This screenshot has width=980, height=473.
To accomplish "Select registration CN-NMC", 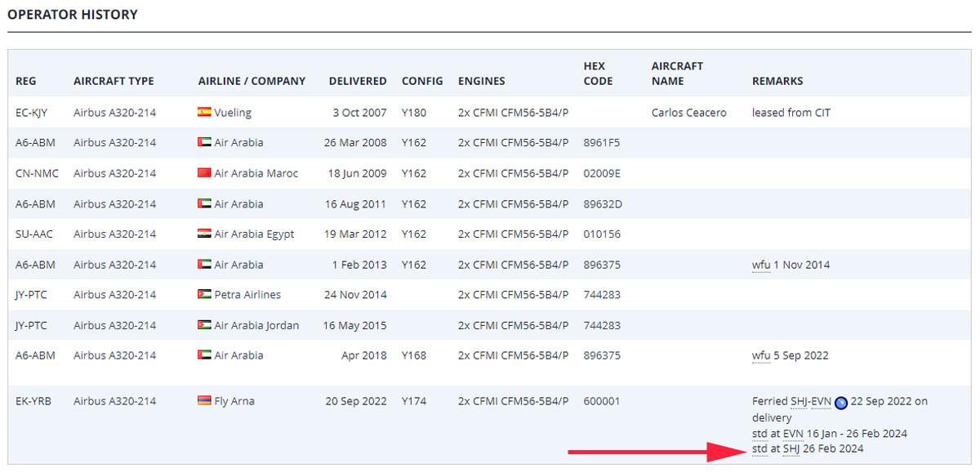I will pyautogui.click(x=37, y=173).
